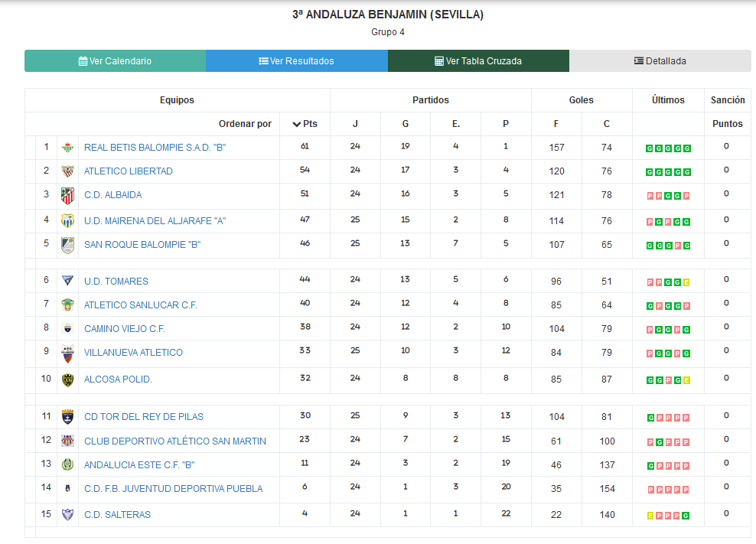The width and height of the screenshot is (756, 544).
Task: Click the CD Tor del Rey de Pilas crest
Action: (67, 417)
